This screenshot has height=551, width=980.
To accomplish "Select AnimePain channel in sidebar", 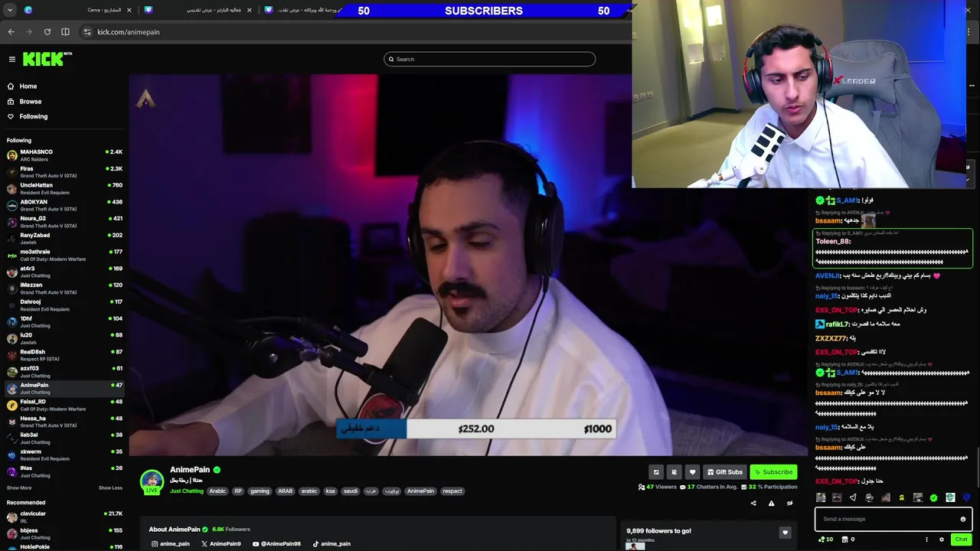I will (x=63, y=388).
